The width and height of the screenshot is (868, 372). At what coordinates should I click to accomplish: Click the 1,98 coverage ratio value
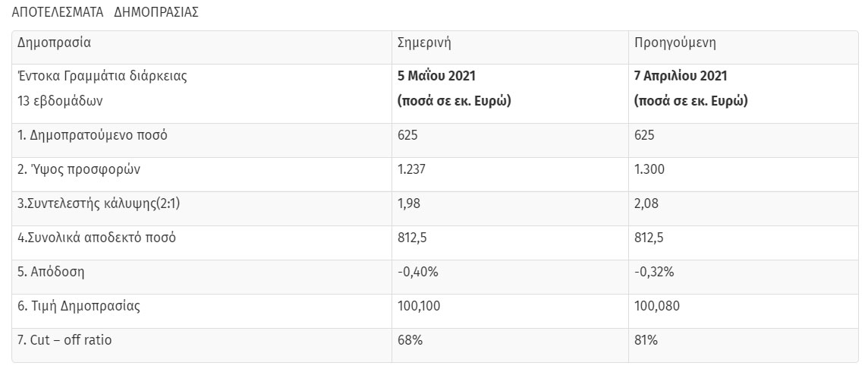pyautogui.click(x=409, y=203)
